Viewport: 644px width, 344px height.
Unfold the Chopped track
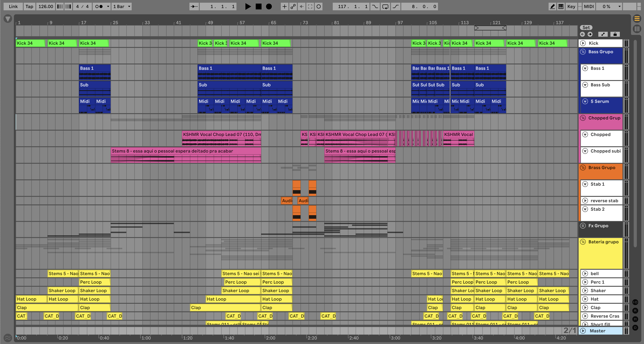[585, 135]
